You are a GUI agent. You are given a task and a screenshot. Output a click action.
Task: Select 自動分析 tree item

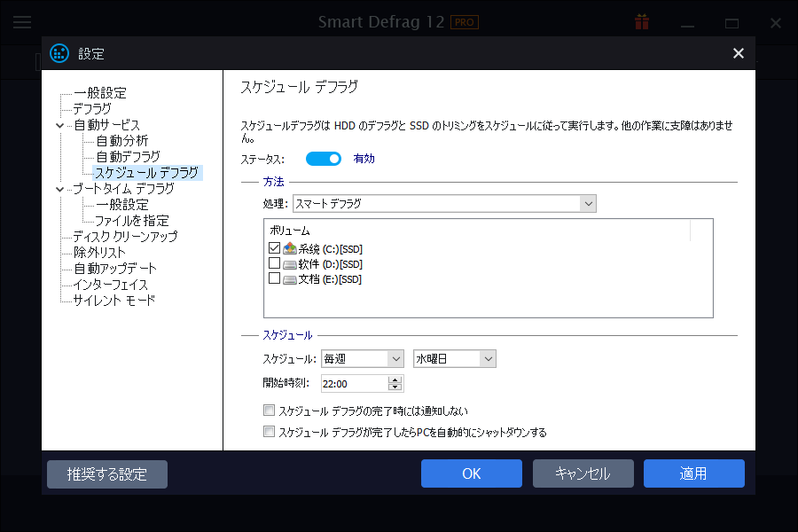coord(122,141)
